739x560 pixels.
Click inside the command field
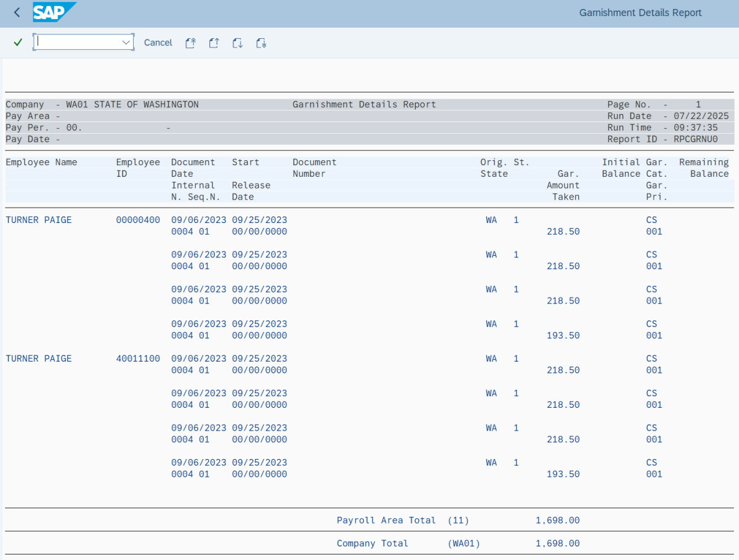click(x=77, y=42)
